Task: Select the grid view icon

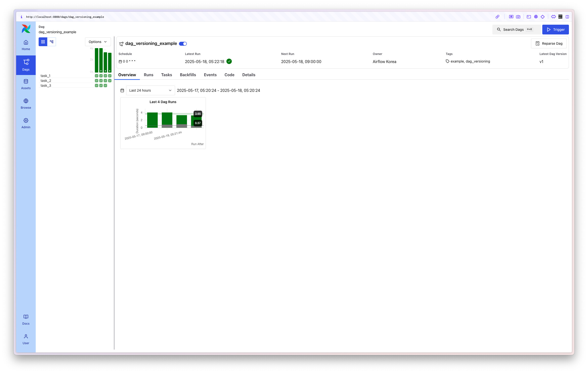Action: (x=43, y=42)
